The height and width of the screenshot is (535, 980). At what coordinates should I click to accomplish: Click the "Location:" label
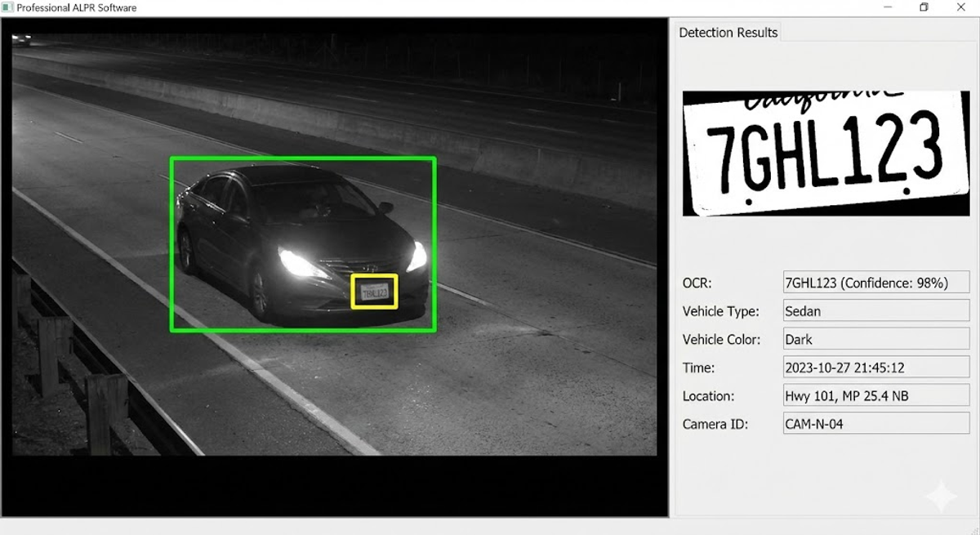click(709, 396)
